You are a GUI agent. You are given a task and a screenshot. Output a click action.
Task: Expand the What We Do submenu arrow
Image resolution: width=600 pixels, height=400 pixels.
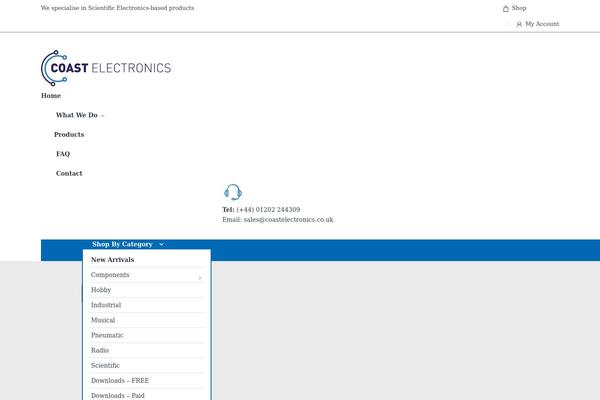(102, 116)
